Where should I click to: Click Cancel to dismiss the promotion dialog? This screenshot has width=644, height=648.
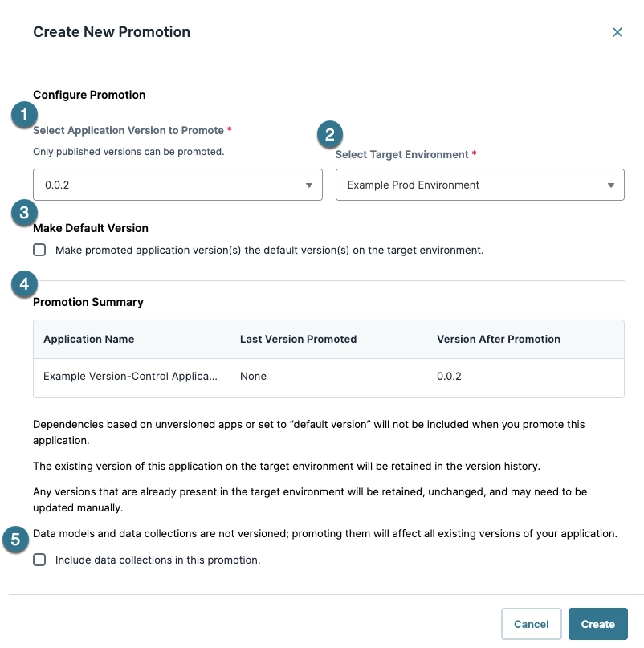pyautogui.click(x=531, y=623)
